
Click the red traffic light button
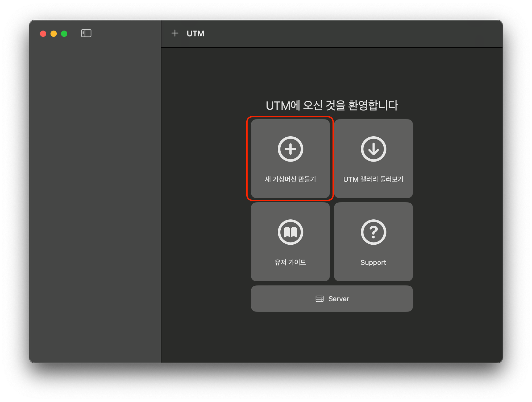(x=44, y=34)
